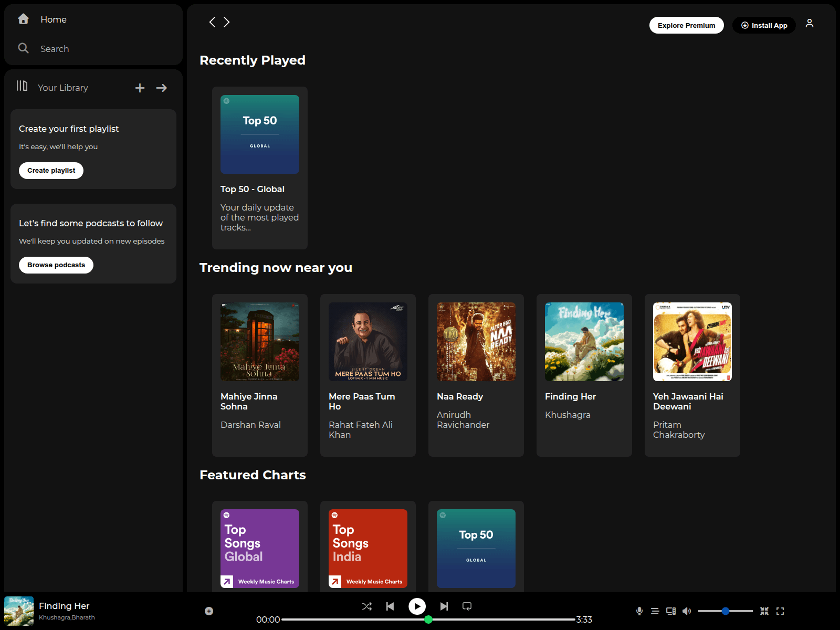Click the Recently Played heading
This screenshot has height=630, width=840.
coord(253,60)
